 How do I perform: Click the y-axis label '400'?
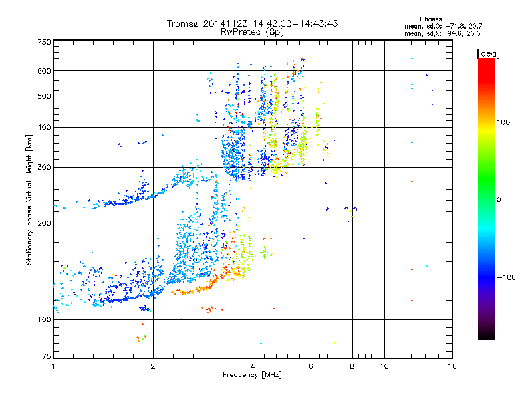pos(44,128)
